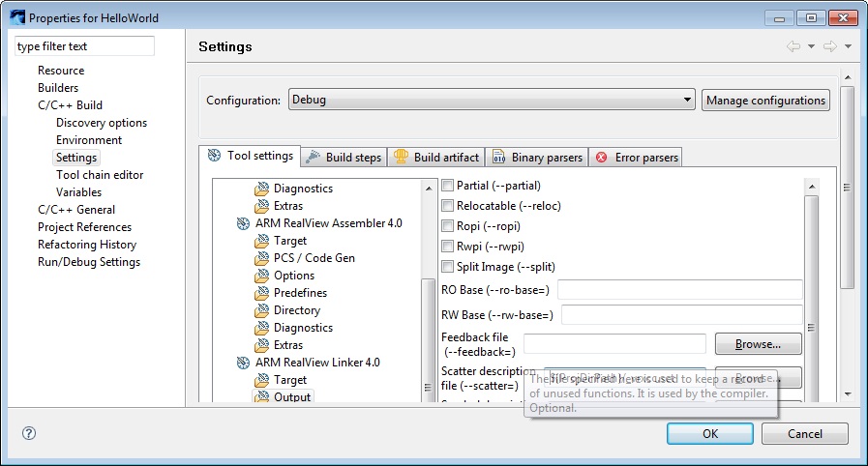Click the Build artifact trophy icon
The image size is (868, 466).
(401, 157)
